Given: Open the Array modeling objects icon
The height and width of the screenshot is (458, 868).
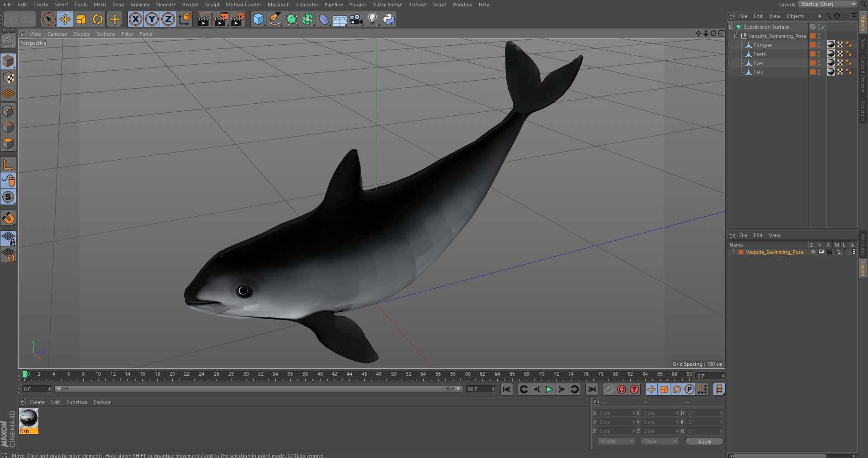Looking at the screenshot, I should (x=307, y=19).
